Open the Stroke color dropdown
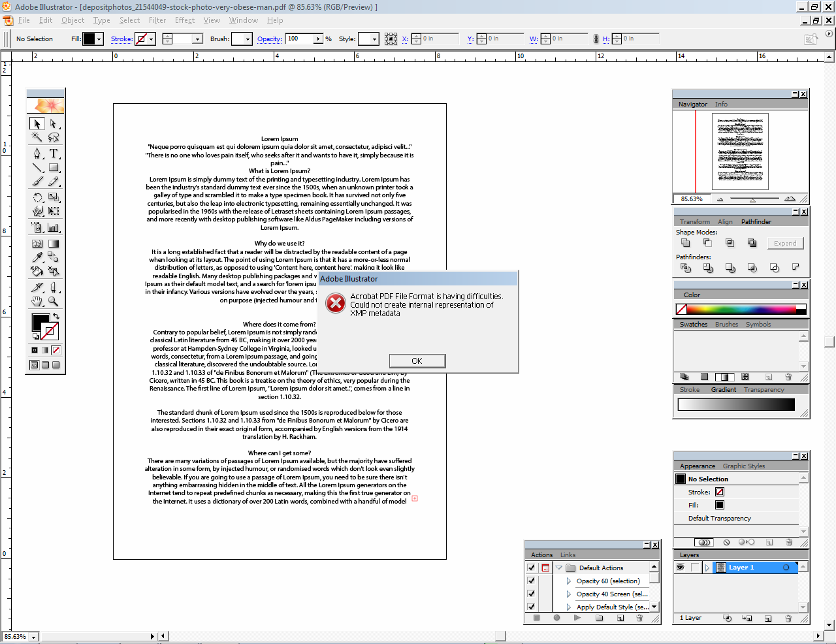Viewport: 836px width, 644px height. tap(151, 39)
